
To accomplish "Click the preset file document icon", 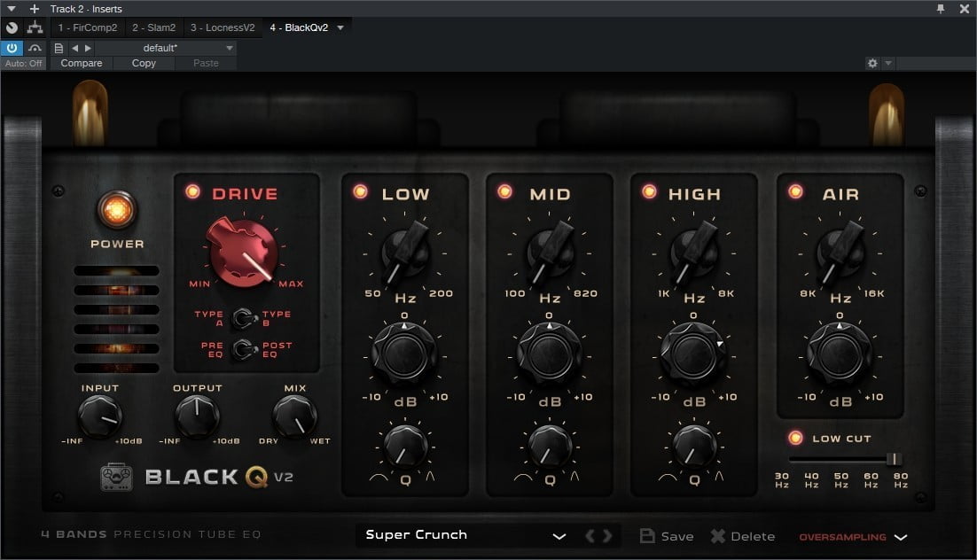I will pyautogui.click(x=59, y=48).
